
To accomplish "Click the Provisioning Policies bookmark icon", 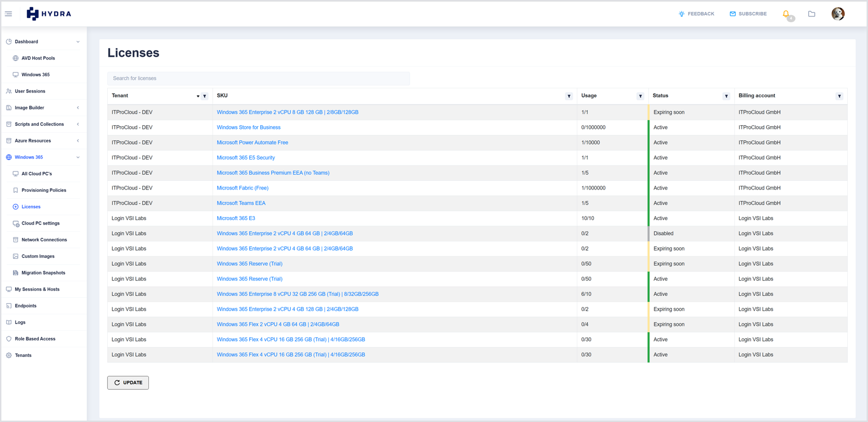I will pyautogui.click(x=16, y=190).
